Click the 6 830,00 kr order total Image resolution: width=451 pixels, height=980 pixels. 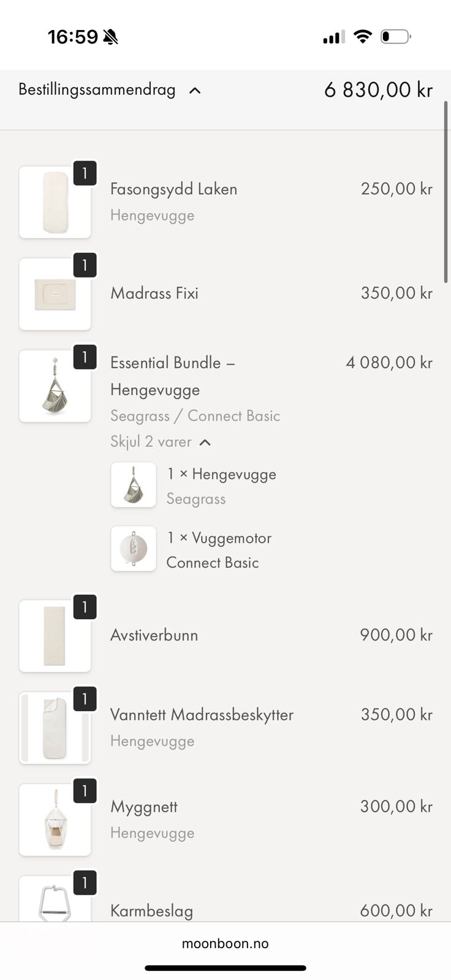[x=378, y=90]
